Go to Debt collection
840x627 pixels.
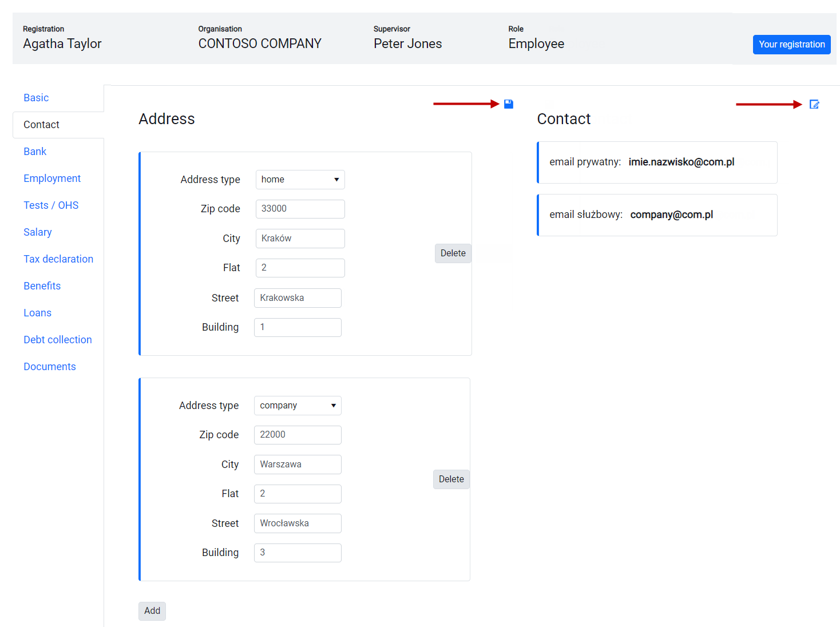point(58,340)
